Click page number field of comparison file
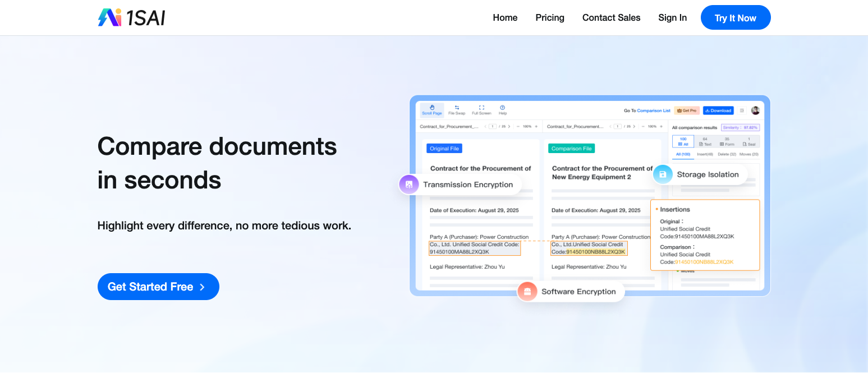This screenshot has width=868, height=373. (x=618, y=127)
